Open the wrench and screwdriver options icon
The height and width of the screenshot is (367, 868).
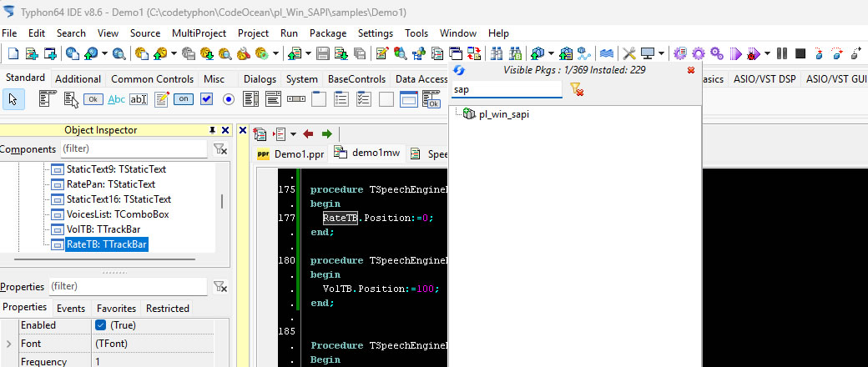[628, 53]
